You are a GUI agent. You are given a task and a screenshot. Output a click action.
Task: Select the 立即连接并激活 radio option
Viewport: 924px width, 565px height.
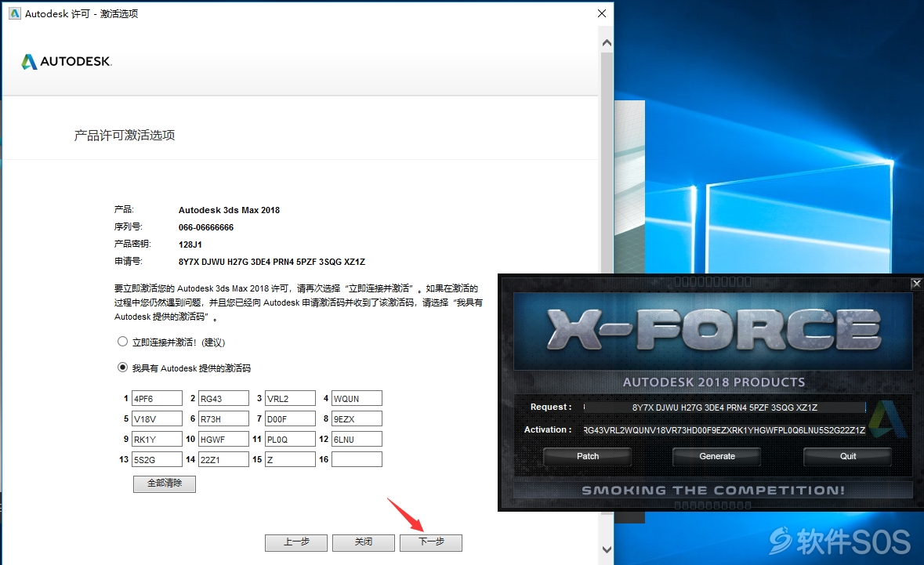(122, 342)
